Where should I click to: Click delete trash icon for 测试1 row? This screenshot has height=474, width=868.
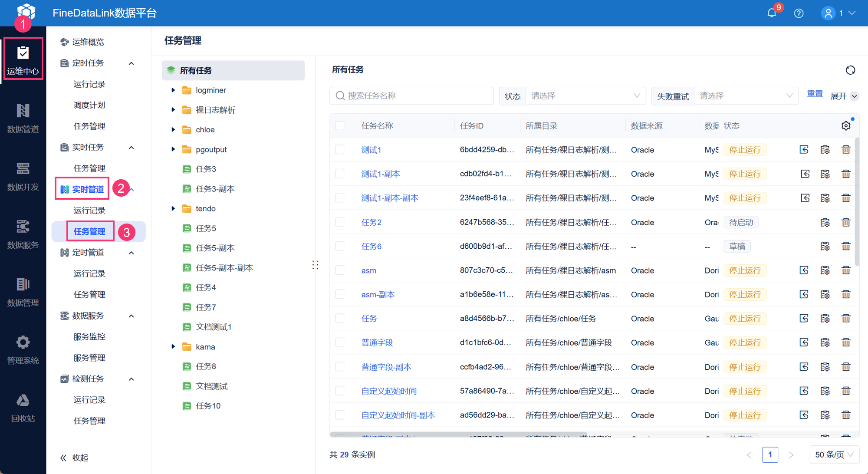tap(846, 150)
